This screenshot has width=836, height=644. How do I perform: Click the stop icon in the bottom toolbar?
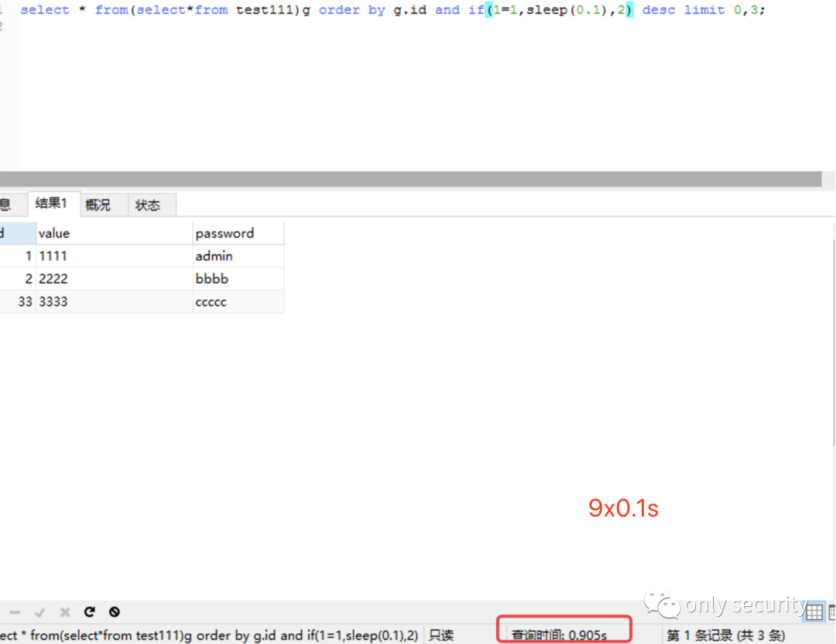pyautogui.click(x=114, y=611)
